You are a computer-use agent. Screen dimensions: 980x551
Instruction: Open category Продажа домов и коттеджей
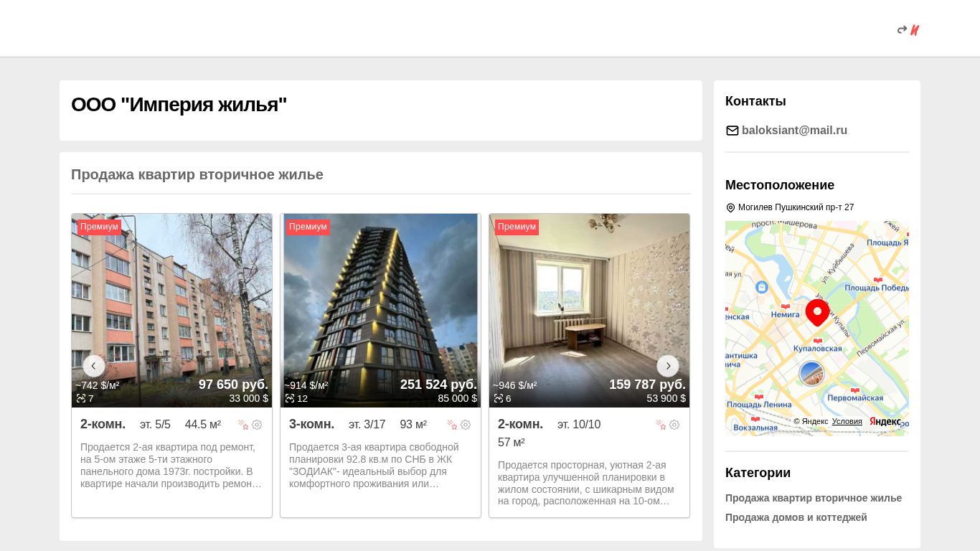point(796,517)
